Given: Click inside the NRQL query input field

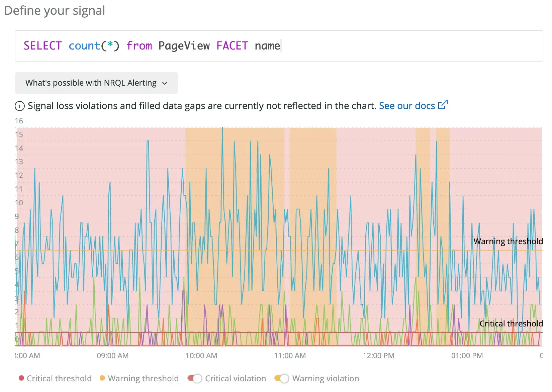Looking at the screenshot, I should pyautogui.click(x=401, y=46).
